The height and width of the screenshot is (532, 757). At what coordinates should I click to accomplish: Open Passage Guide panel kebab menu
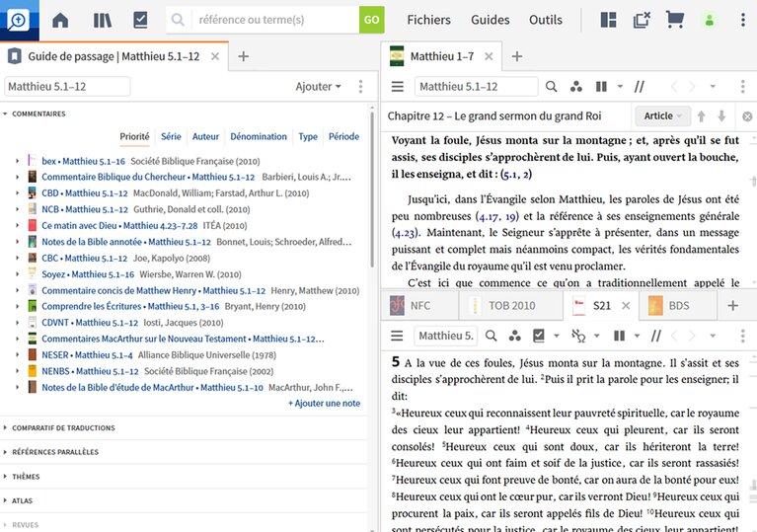tap(360, 87)
